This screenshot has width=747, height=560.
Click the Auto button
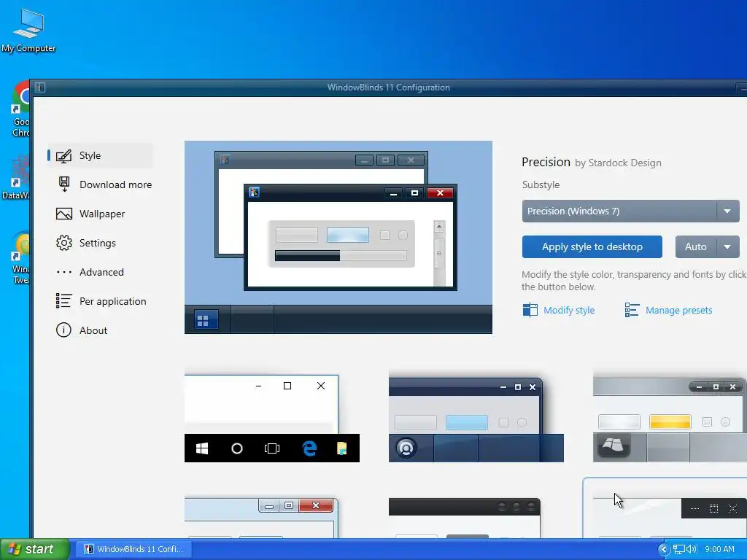coord(695,246)
